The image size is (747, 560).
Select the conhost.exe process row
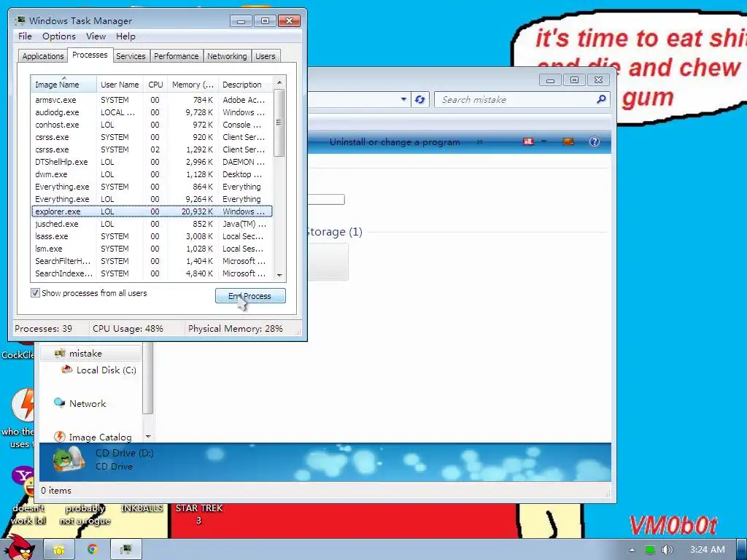pyautogui.click(x=152, y=125)
